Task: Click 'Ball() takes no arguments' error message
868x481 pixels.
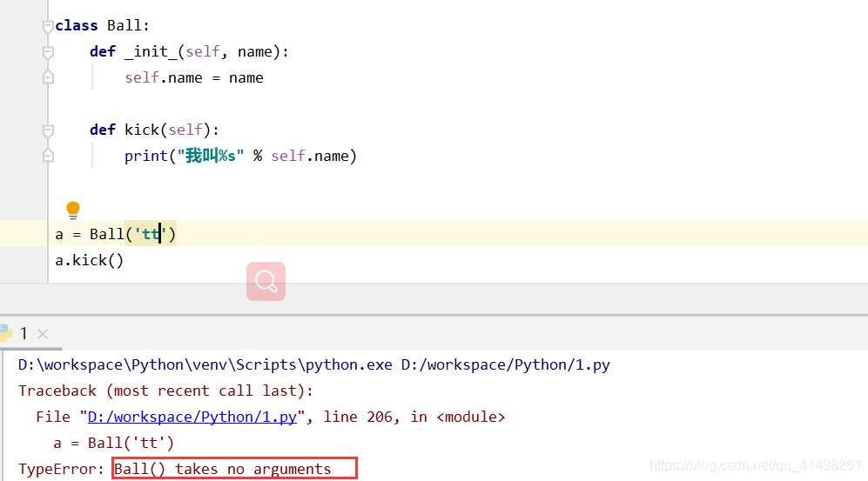Action: (223, 469)
